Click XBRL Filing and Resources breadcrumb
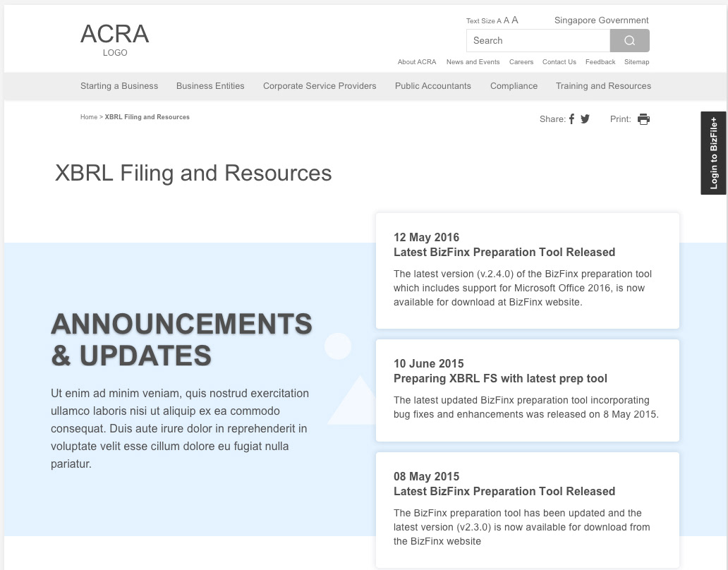 (147, 117)
